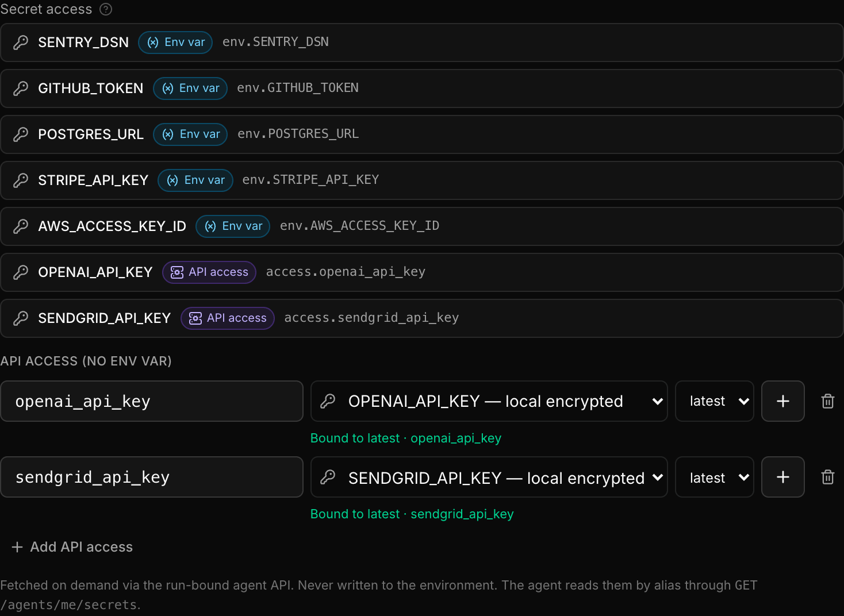Edit the openai_api_key alias field
Viewport: 844px width, 616px height.
tap(152, 401)
